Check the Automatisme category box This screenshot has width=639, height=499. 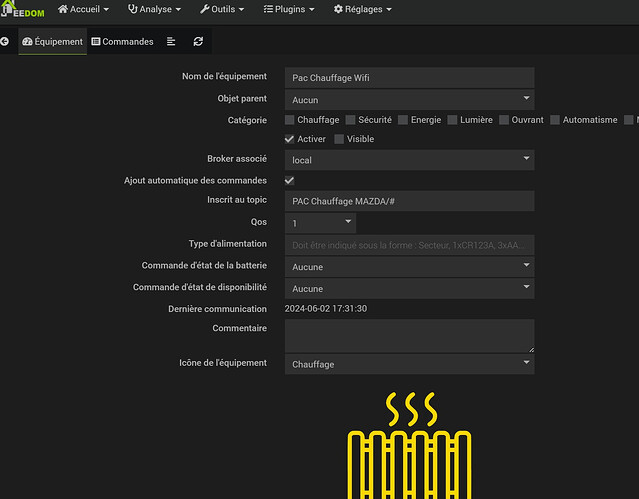[555, 120]
